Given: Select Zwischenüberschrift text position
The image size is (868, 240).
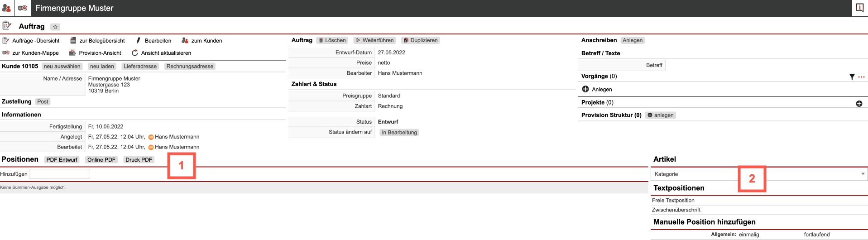Looking at the screenshot, I should [x=676, y=210].
